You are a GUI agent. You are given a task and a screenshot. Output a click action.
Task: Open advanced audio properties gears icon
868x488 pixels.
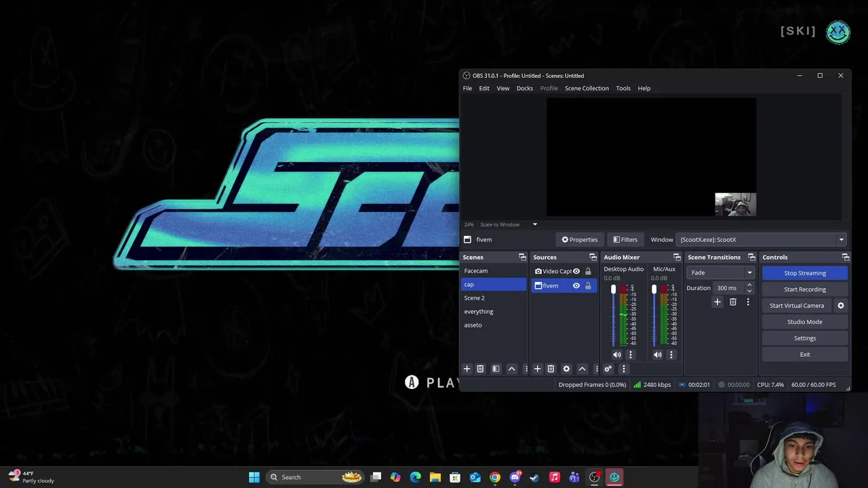608,369
